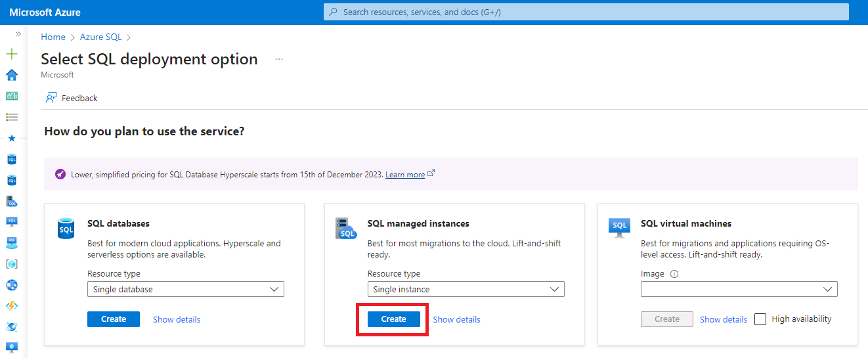
Task: Click Create under SQL databases
Action: [114, 319]
